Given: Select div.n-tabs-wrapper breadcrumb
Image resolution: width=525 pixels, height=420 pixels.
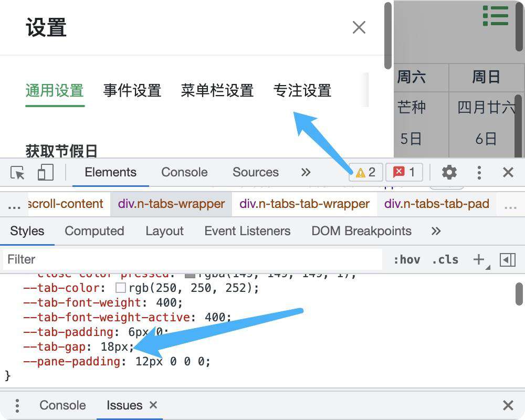Looking at the screenshot, I should click(x=171, y=204).
